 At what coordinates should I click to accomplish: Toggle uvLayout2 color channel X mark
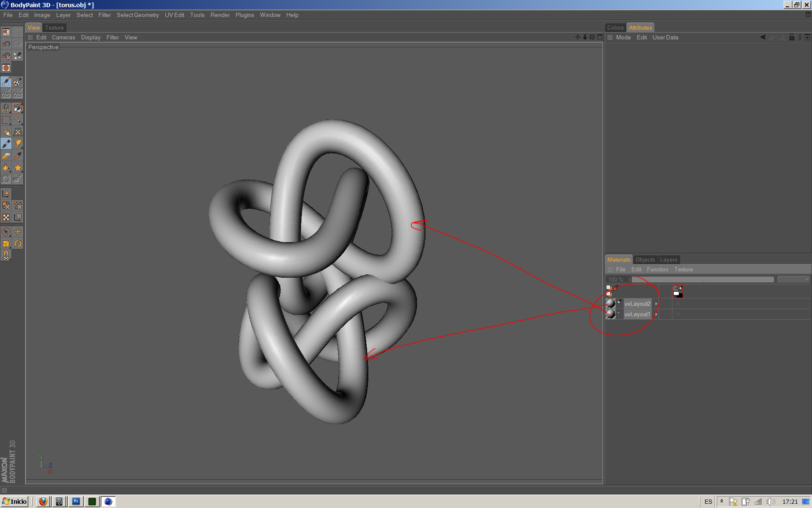(678, 304)
